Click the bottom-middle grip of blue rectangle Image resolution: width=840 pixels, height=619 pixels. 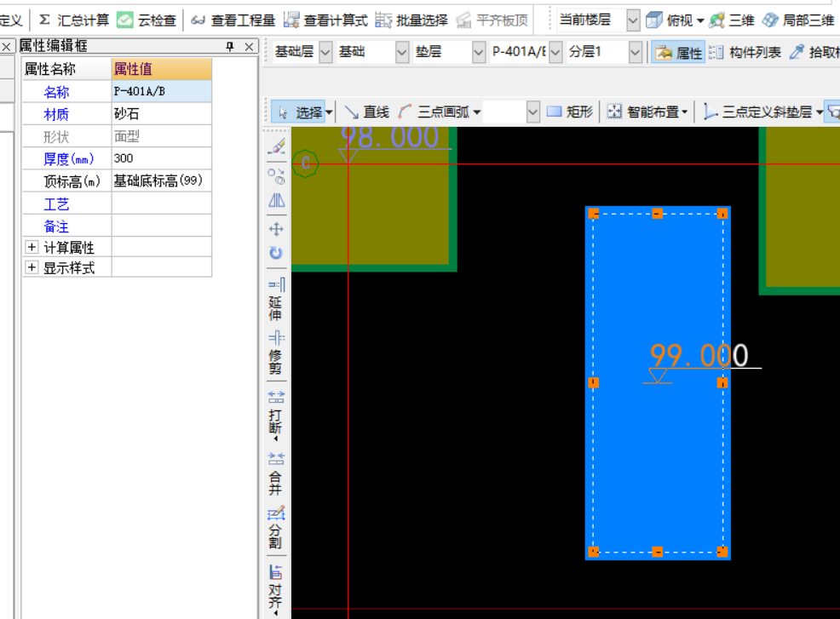658,552
